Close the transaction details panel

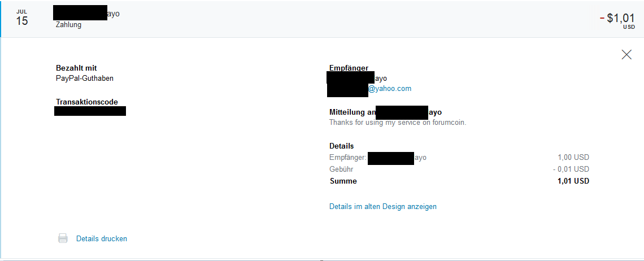pyautogui.click(x=626, y=55)
